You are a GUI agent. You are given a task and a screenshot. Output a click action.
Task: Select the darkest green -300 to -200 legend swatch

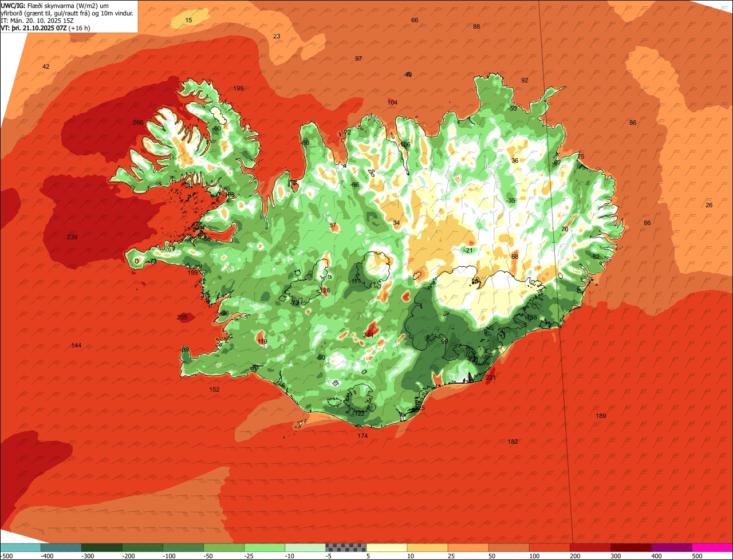102,547
